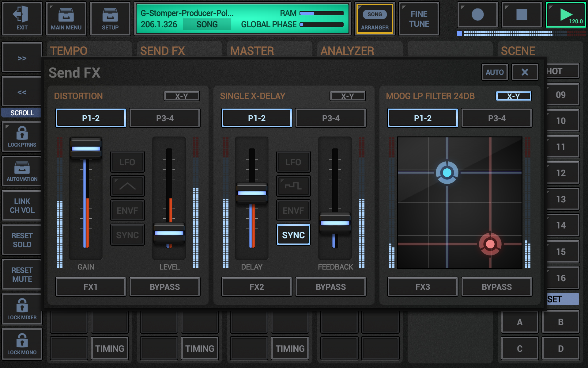
Task: Open the SONG ARRANGER
Action: tap(375, 18)
